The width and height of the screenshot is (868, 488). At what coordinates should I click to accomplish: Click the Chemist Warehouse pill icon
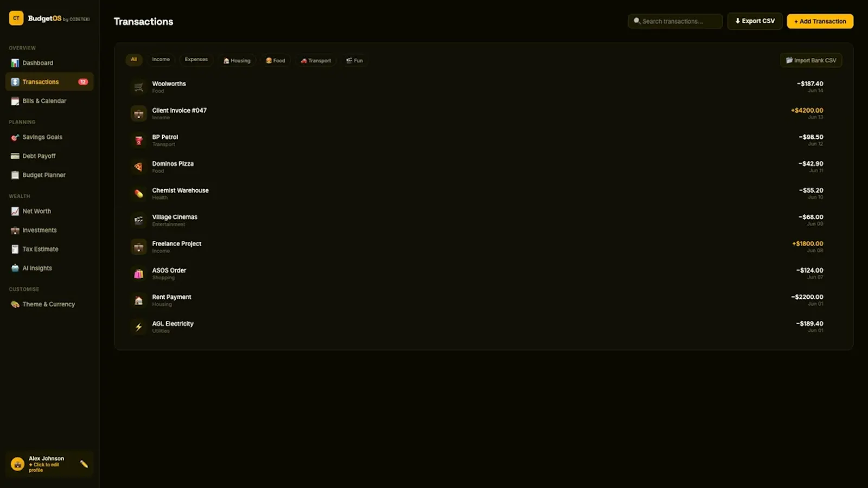coord(139,194)
